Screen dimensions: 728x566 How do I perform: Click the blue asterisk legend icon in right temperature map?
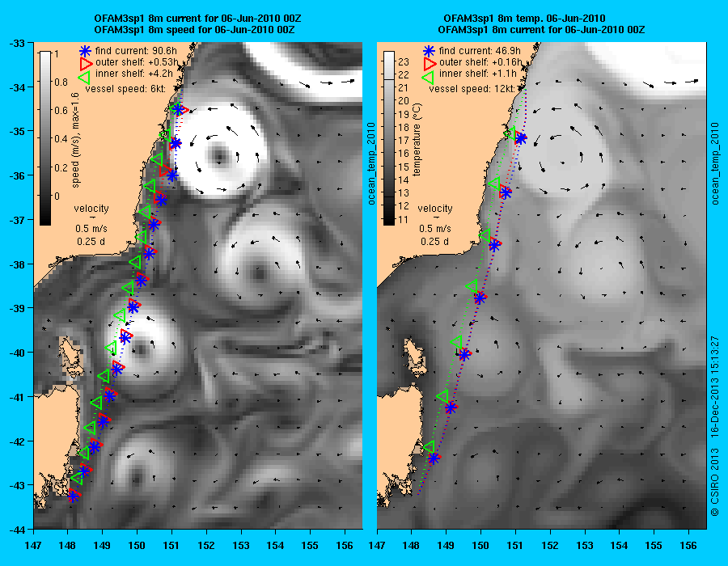pos(429,51)
